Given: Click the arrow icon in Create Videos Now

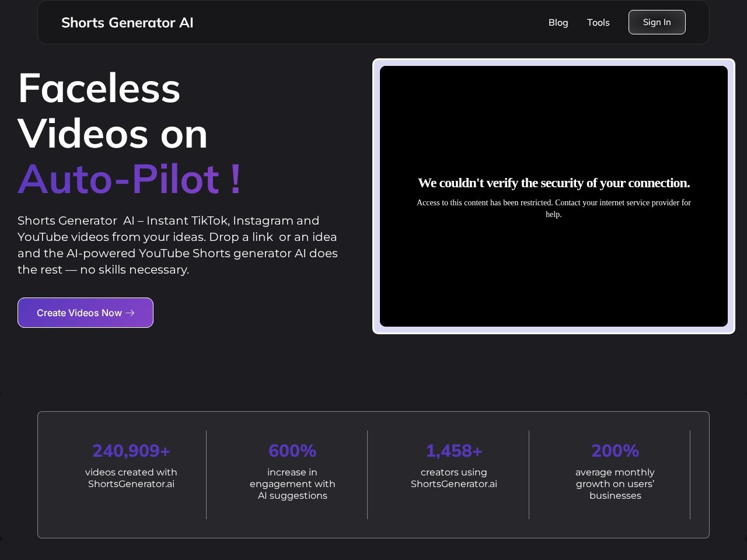Looking at the screenshot, I should click(x=130, y=313).
